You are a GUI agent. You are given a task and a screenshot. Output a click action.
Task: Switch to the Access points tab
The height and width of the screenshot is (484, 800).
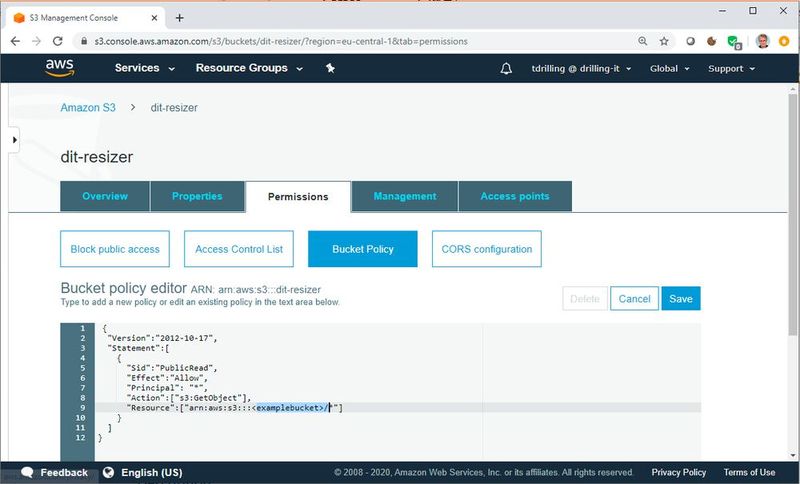[515, 196]
